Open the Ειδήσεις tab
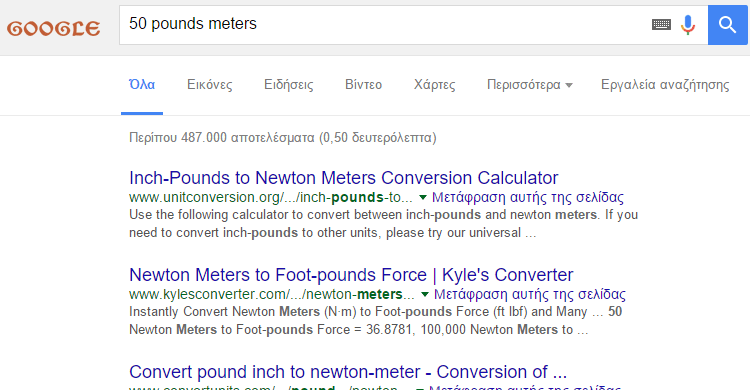The height and width of the screenshot is (390, 750). [289, 85]
